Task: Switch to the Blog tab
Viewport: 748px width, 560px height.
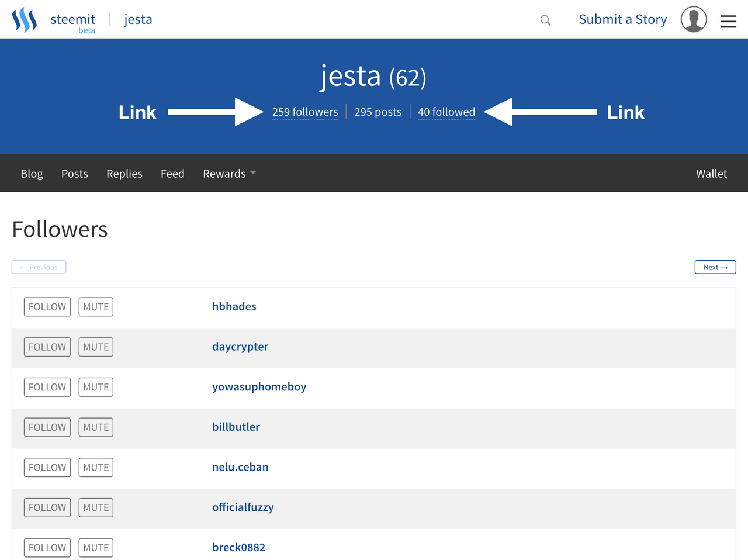Action: [32, 174]
